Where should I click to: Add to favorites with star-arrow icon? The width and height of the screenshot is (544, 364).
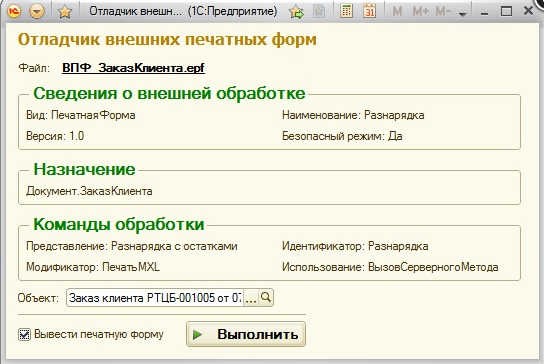point(297,12)
